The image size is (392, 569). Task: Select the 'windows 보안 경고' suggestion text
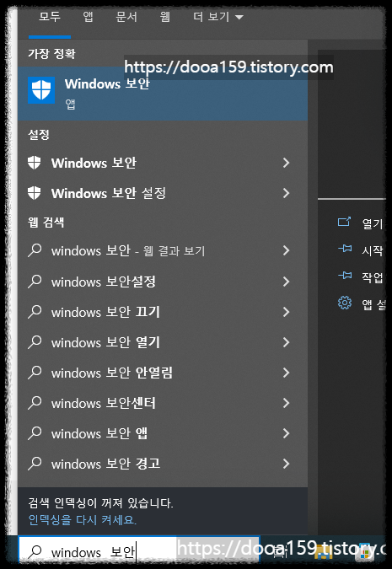105,464
